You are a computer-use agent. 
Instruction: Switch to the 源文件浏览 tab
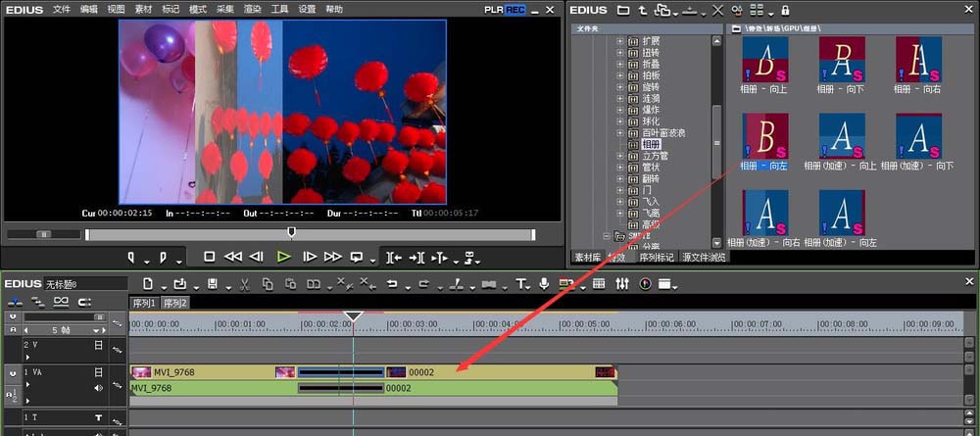[x=704, y=257]
